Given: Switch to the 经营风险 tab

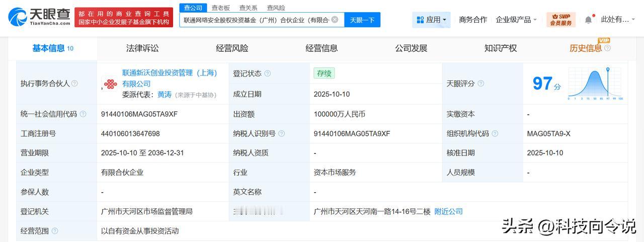Looking at the screenshot, I should (232, 48).
